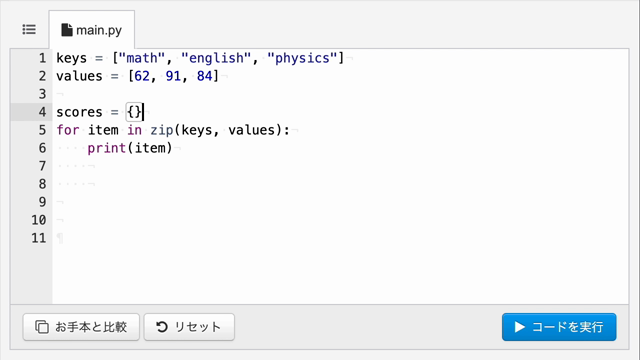Viewport: 640px width, 360px height.
Task: Click the values variable on line 2
Action: pos(79,76)
